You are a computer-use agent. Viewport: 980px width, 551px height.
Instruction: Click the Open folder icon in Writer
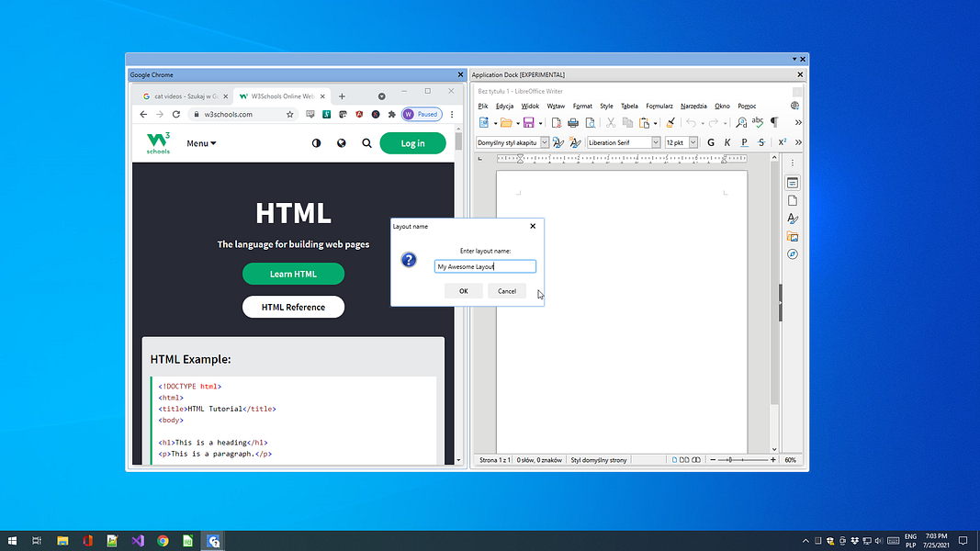pyautogui.click(x=506, y=122)
